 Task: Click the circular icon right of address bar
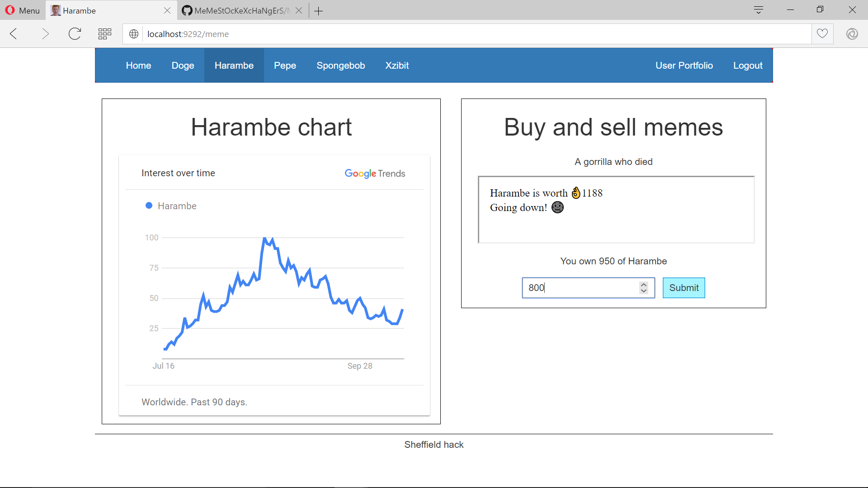pos(852,34)
